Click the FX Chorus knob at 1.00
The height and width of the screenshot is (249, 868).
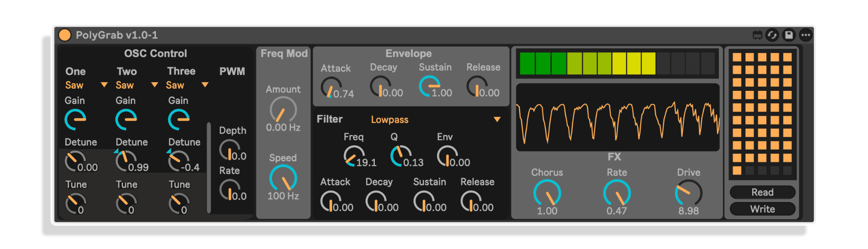click(547, 193)
